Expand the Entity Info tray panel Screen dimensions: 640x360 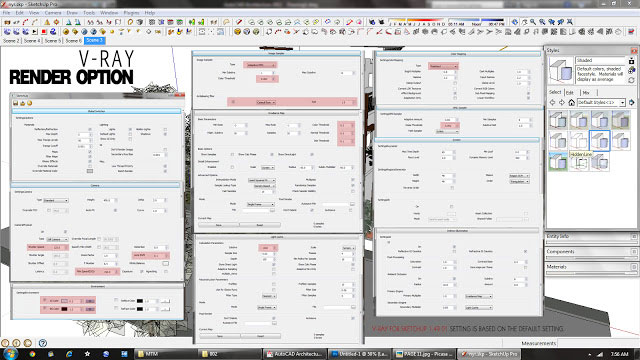point(592,236)
